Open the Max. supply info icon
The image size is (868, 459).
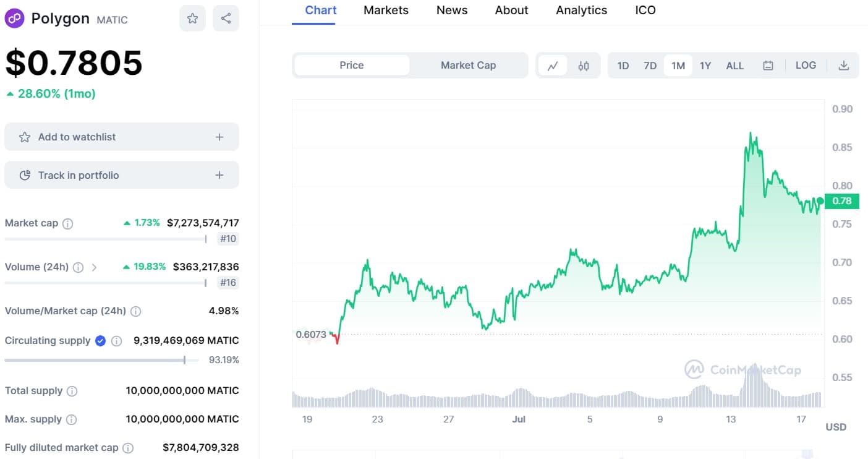point(72,419)
